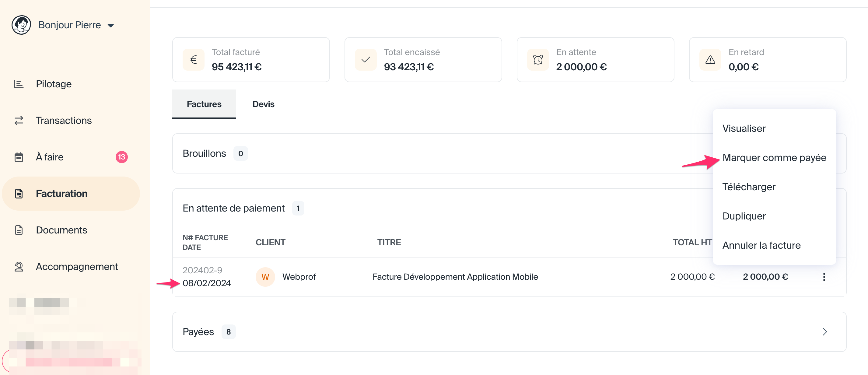Click the Accompagnement support icon
Screen dimensions: 868x375
click(x=19, y=267)
